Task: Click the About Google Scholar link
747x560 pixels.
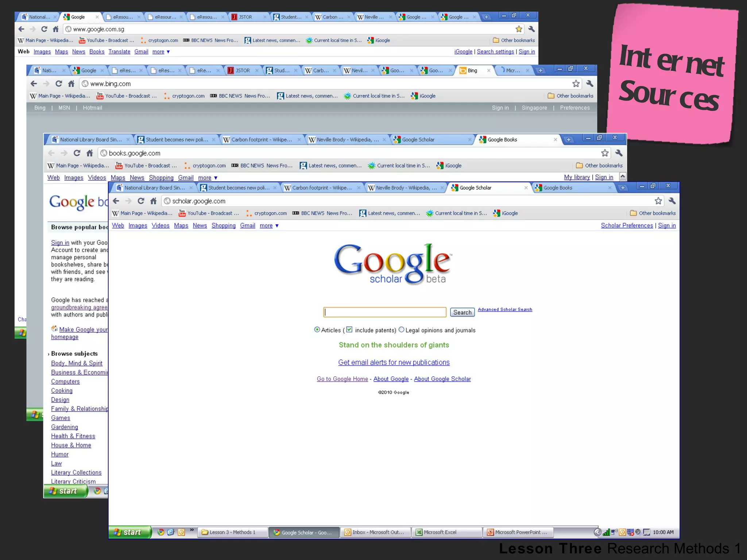Action: pos(442,379)
